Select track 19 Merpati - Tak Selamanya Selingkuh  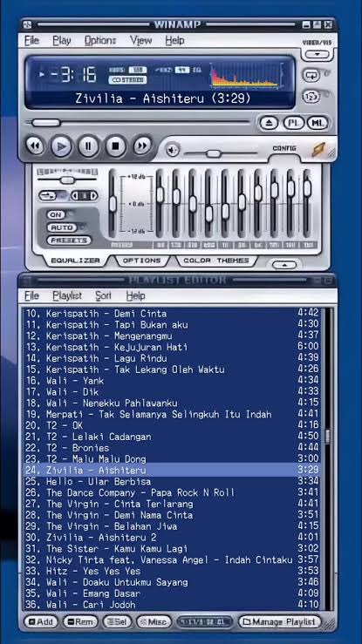tap(171, 415)
